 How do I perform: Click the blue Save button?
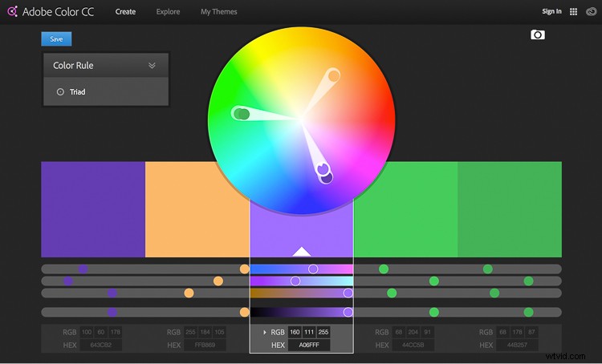56,38
